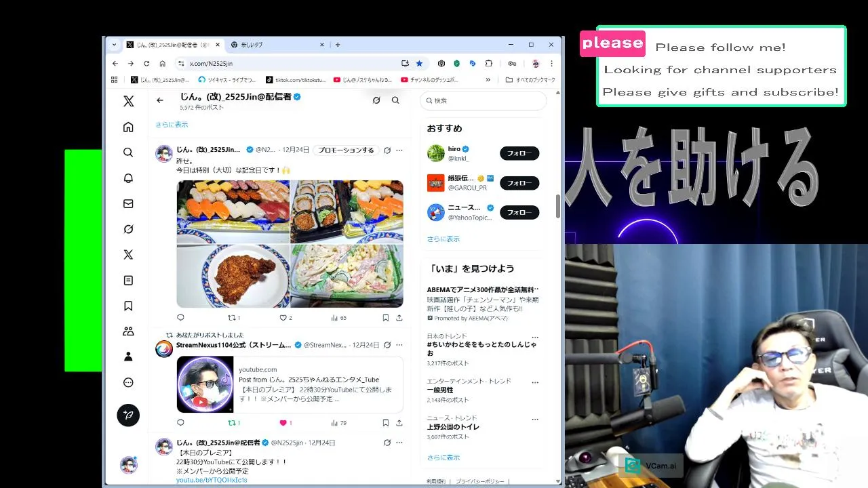
Task: Unlike the StreamNexus1104 post heart
Action: pos(285,422)
